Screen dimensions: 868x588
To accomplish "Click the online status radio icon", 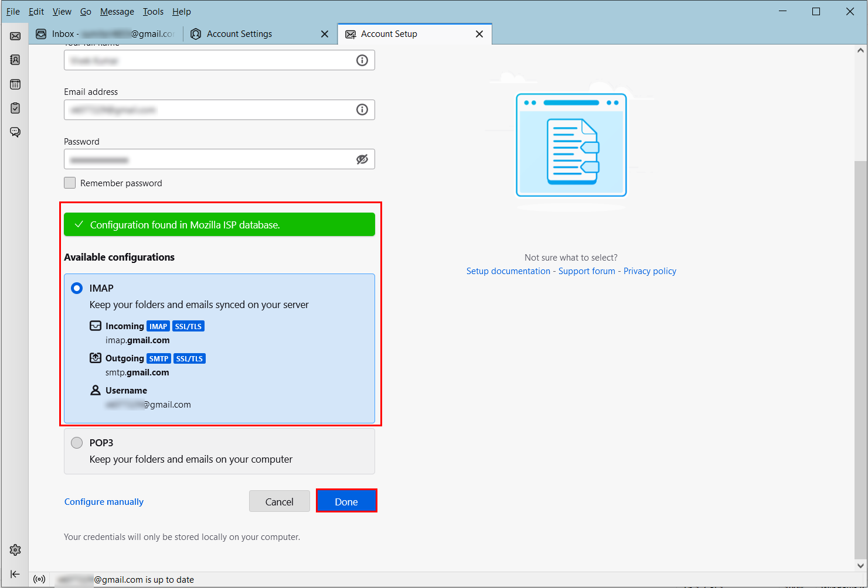I will 39,579.
